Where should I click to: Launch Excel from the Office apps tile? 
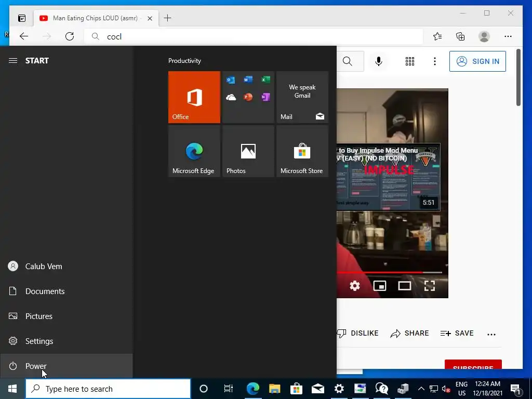click(265, 79)
